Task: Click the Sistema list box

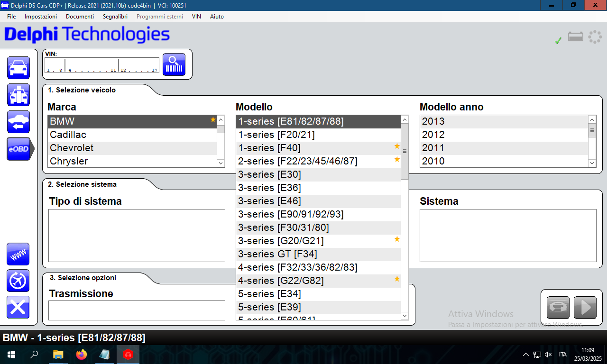Action: point(508,236)
